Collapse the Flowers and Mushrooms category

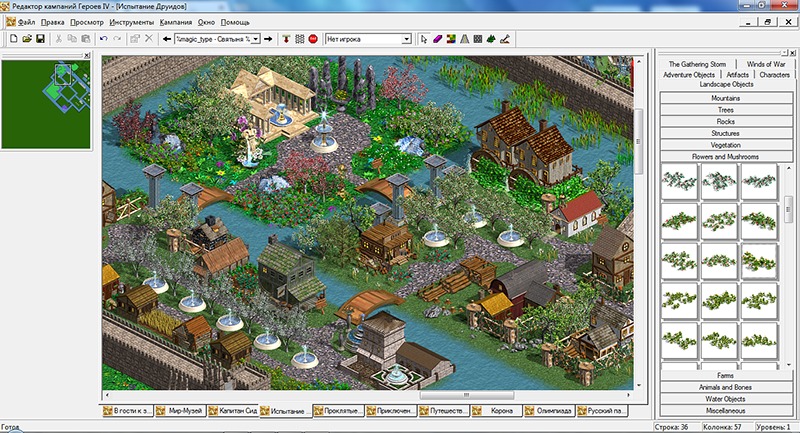tap(726, 157)
